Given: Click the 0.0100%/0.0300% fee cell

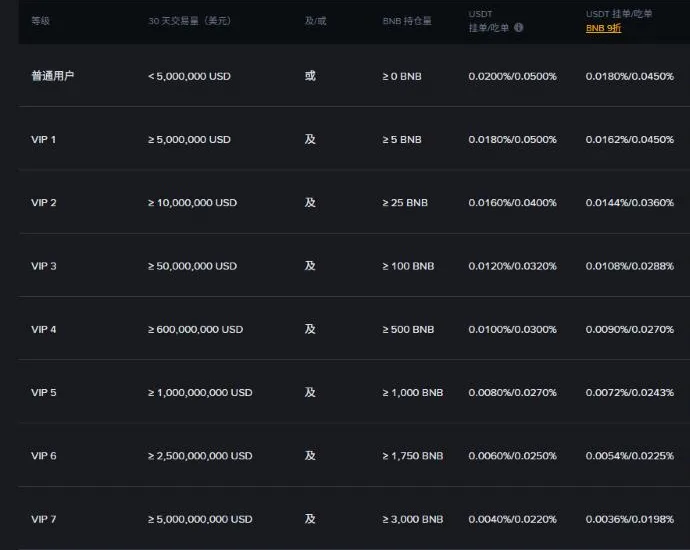Looking at the screenshot, I should coord(513,330).
